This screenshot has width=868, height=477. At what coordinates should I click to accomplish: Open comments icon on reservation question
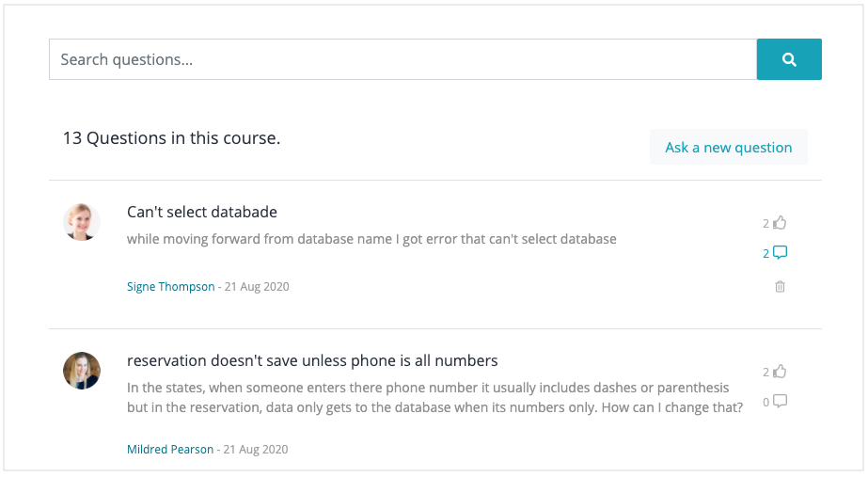point(780,401)
